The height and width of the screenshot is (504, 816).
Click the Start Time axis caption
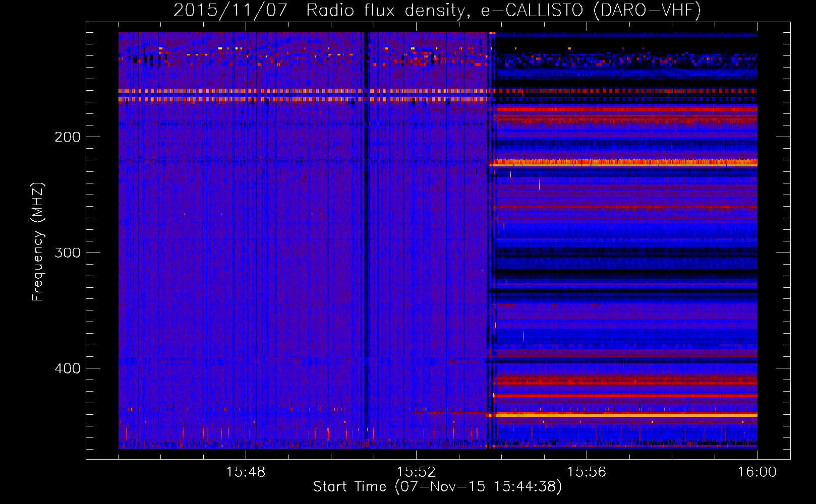pos(437,487)
